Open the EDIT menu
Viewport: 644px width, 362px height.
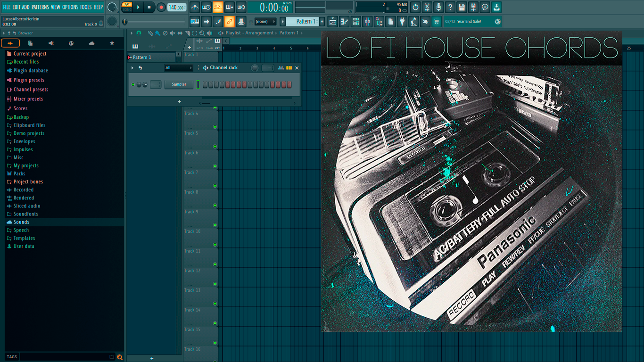[x=16, y=7]
